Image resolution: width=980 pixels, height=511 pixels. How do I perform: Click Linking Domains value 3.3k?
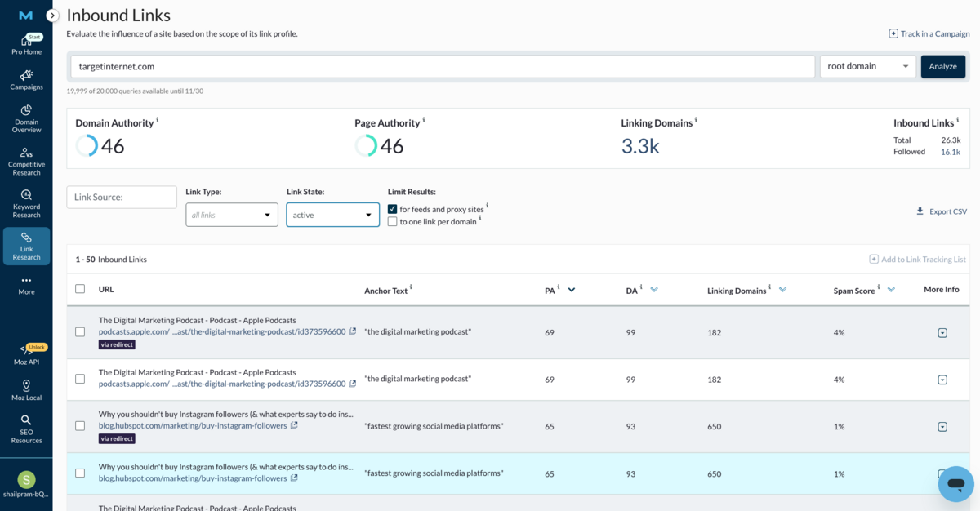coord(640,146)
